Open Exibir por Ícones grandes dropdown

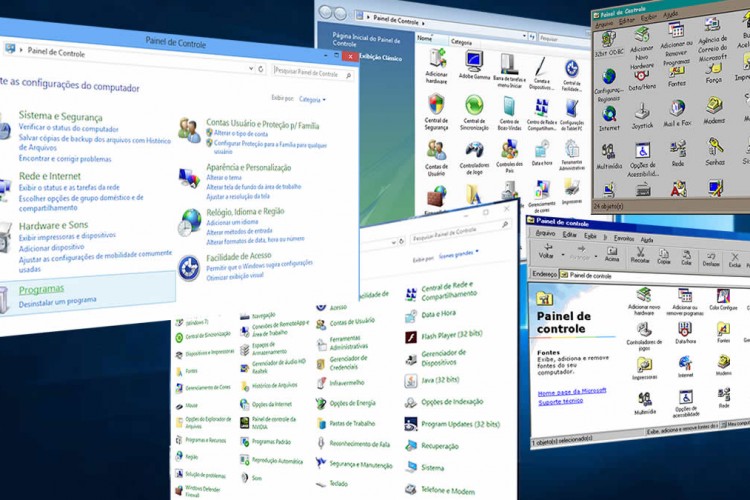[x=458, y=254]
